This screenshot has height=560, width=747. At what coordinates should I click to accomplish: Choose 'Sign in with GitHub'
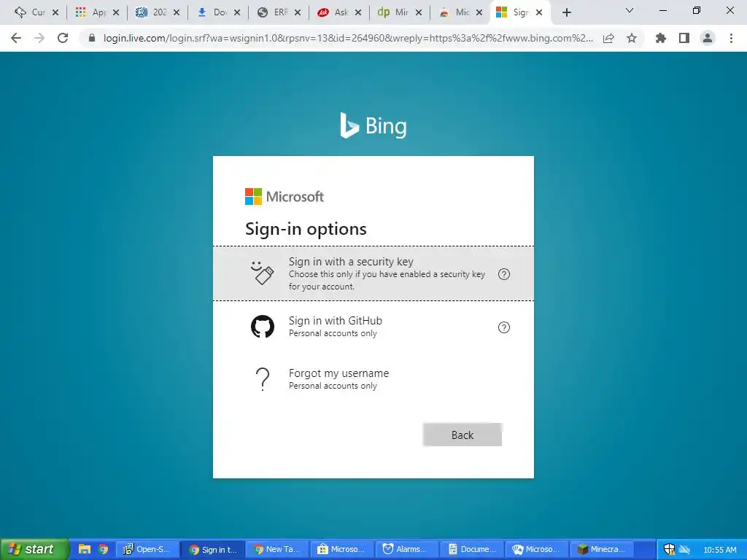pos(373,327)
